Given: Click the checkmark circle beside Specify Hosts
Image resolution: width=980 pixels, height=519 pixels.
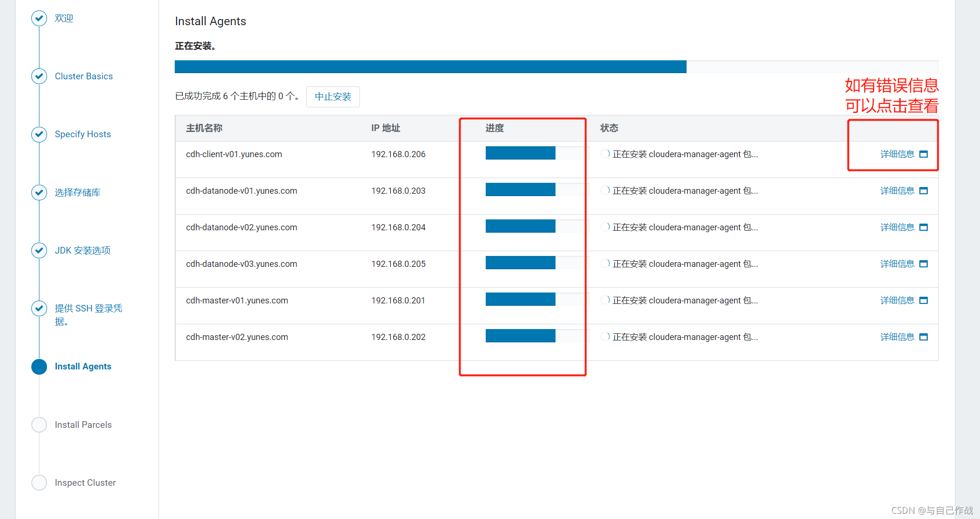Looking at the screenshot, I should tap(39, 134).
